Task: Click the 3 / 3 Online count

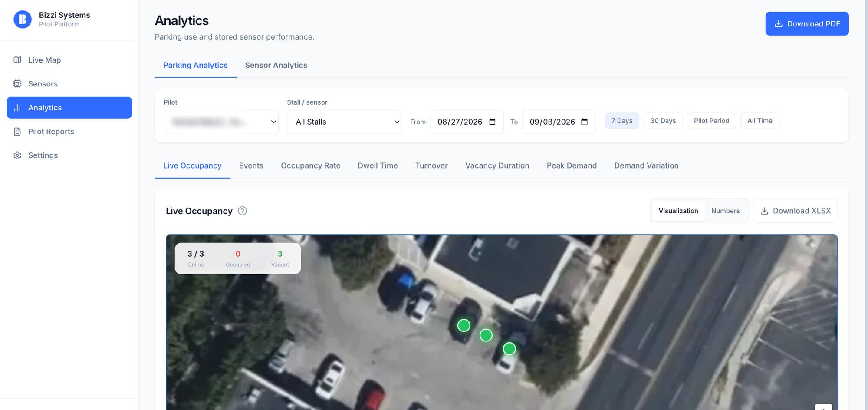Action: 196,258
